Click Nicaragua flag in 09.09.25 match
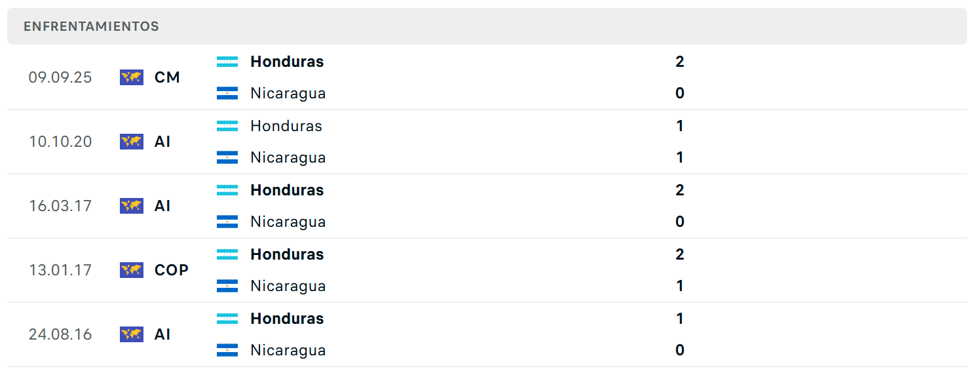Viewport: 980px width, 375px height. (x=227, y=93)
